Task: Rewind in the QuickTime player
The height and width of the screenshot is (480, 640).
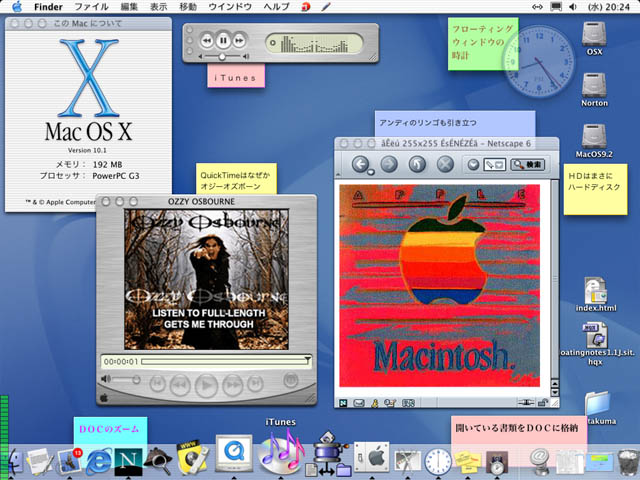Action: click(180, 384)
